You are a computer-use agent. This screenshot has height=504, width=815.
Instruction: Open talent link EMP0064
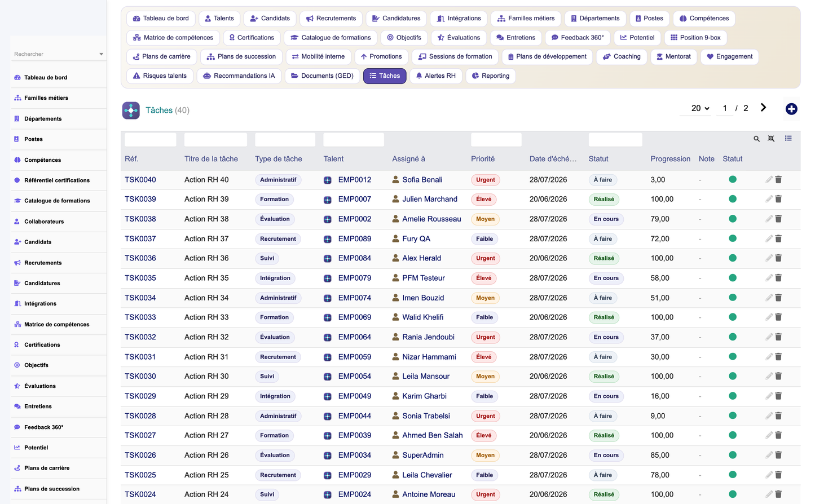point(355,337)
